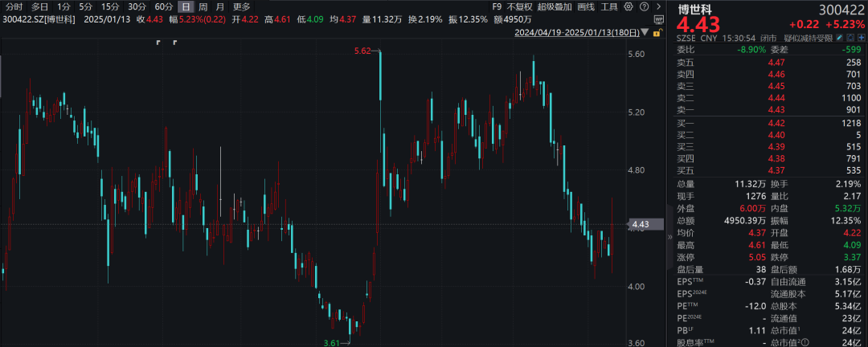Switch to the 多日 chart tab
The height and width of the screenshot is (347, 868).
(x=39, y=6)
